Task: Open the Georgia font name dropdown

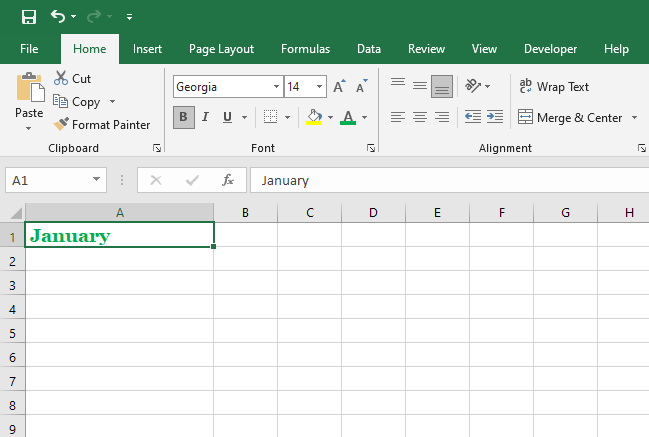Action: 276,87
